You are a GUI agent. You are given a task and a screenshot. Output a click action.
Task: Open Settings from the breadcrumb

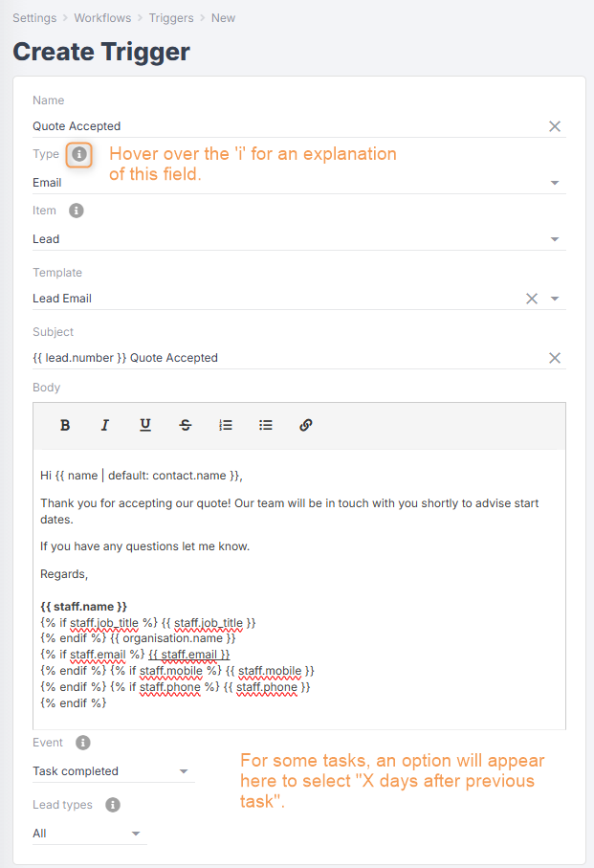[35, 18]
